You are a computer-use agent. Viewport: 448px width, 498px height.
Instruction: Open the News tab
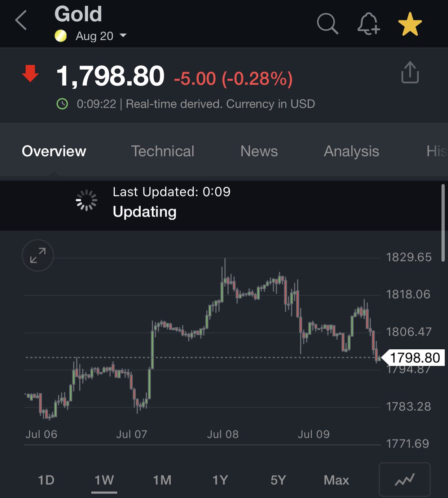259,151
